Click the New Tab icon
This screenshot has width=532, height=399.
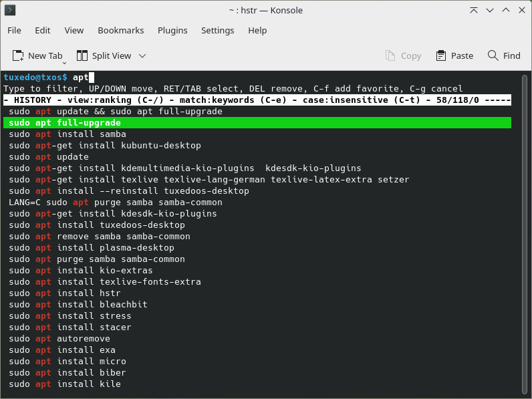[18, 55]
